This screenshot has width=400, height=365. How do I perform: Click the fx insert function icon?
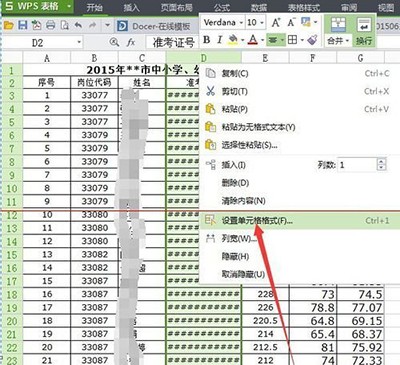[x=131, y=42]
